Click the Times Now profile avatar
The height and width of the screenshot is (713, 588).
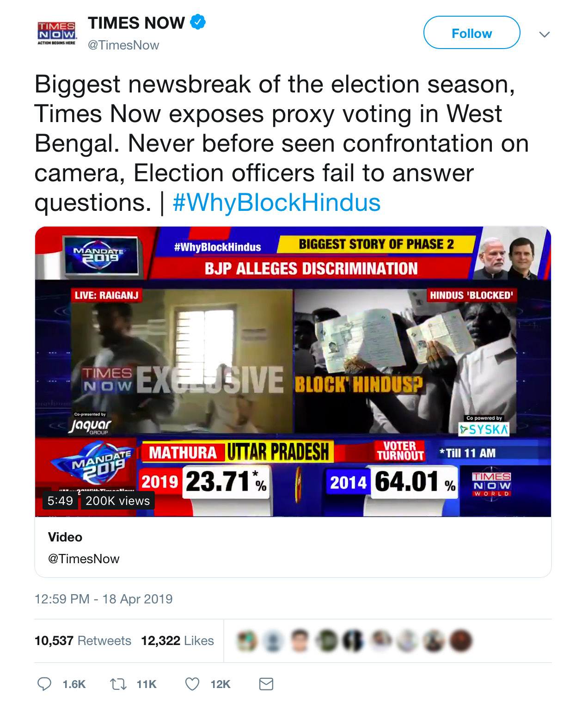(x=57, y=33)
